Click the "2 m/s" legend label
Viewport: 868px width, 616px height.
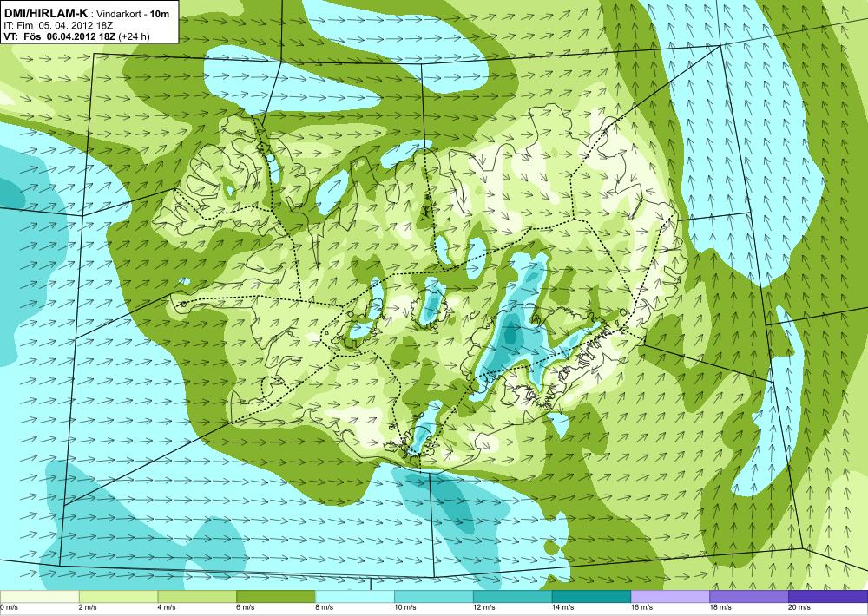88,607
